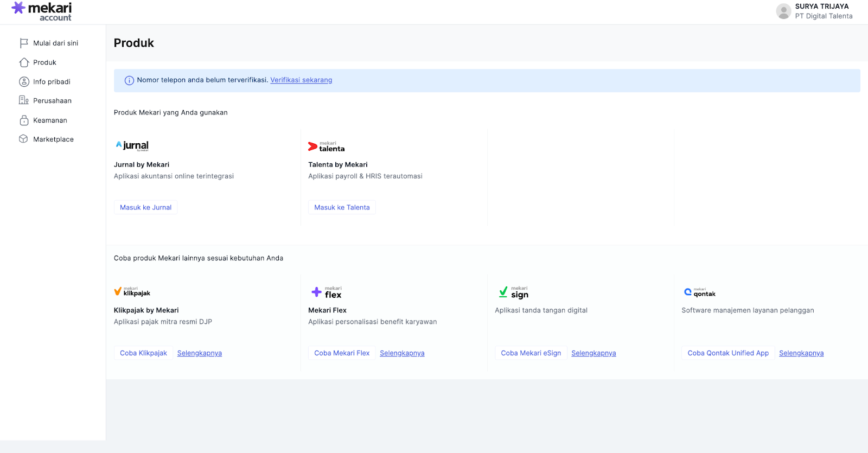Select Produk in the sidebar
This screenshot has height=453, width=868.
pyautogui.click(x=44, y=62)
